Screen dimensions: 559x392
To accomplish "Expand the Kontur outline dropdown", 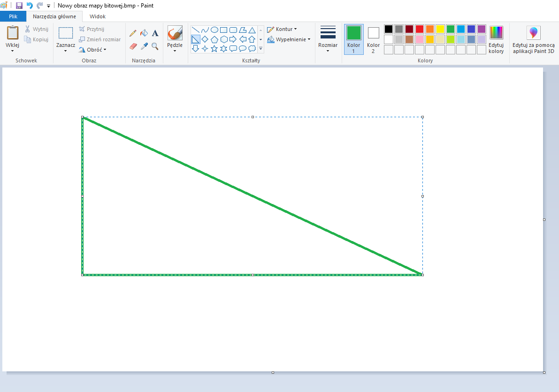I will click(282, 29).
